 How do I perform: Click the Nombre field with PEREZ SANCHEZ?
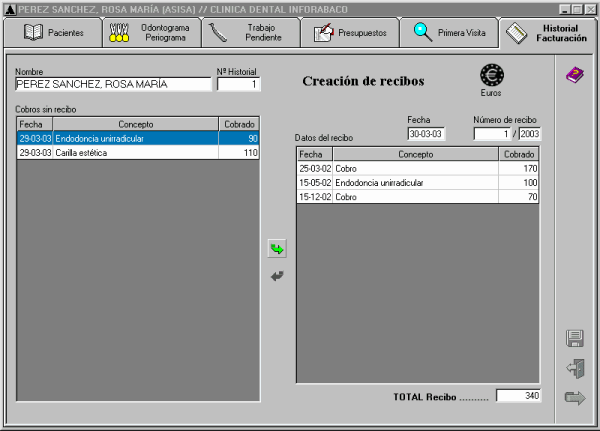[113, 84]
